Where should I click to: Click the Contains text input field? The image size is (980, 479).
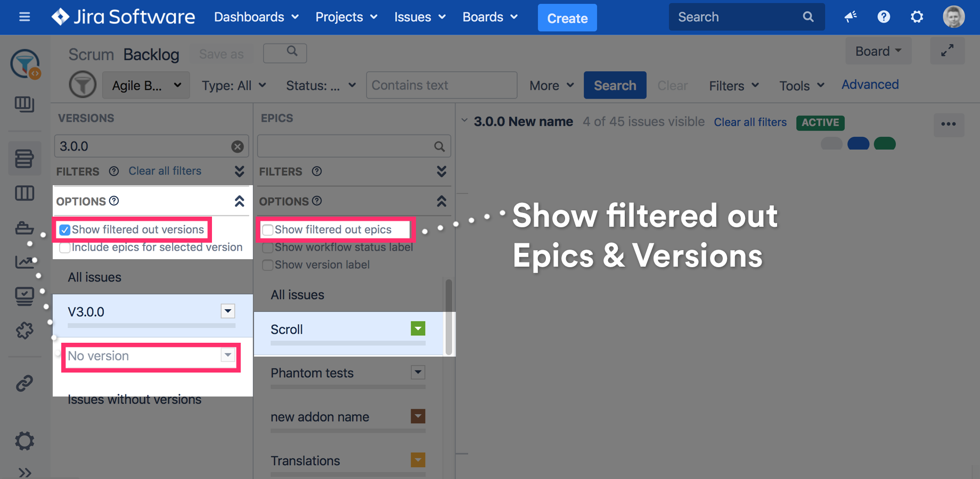442,86
